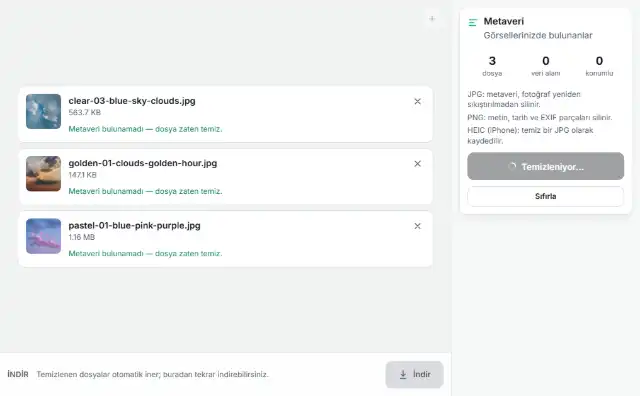This screenshot has height=396, width=640.
Task: Click the Temizlenen dosyalar otomatik iner text
Action: pos(153,374)
